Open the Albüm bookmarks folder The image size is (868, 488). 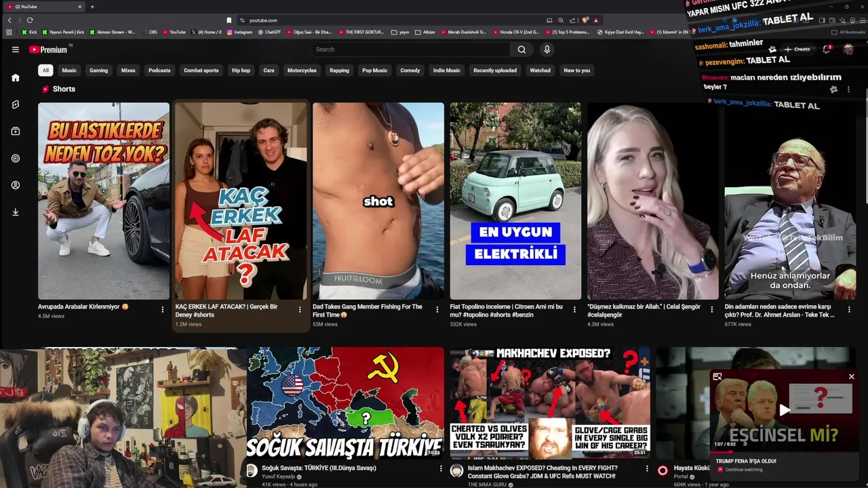(x=425, y=32)
